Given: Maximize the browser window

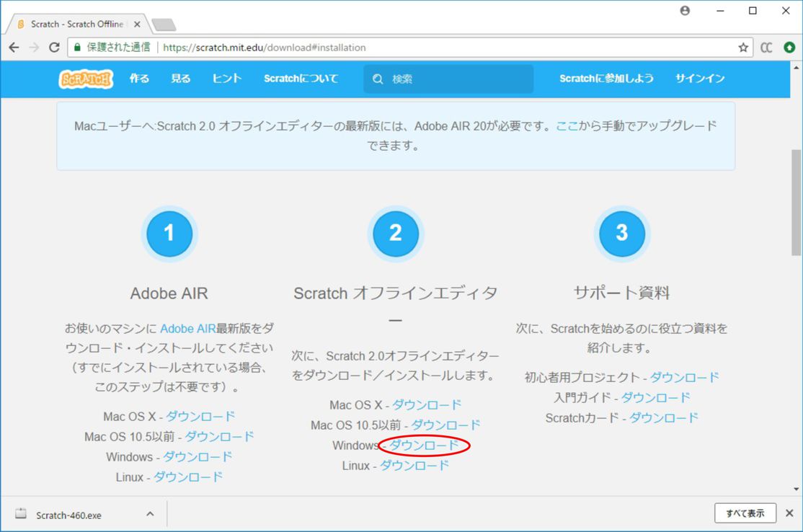Looking at the screenshot, I should click(x=753, y=11).
